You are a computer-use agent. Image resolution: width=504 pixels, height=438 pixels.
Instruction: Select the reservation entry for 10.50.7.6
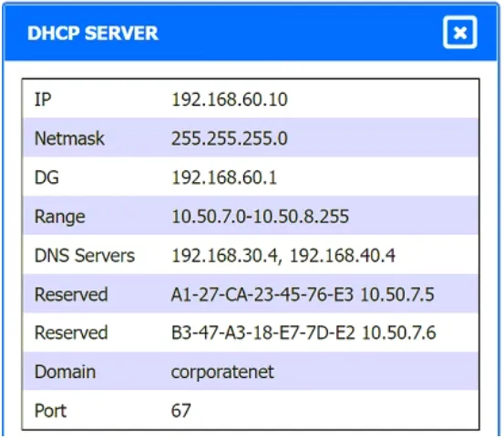coord(303,332)
